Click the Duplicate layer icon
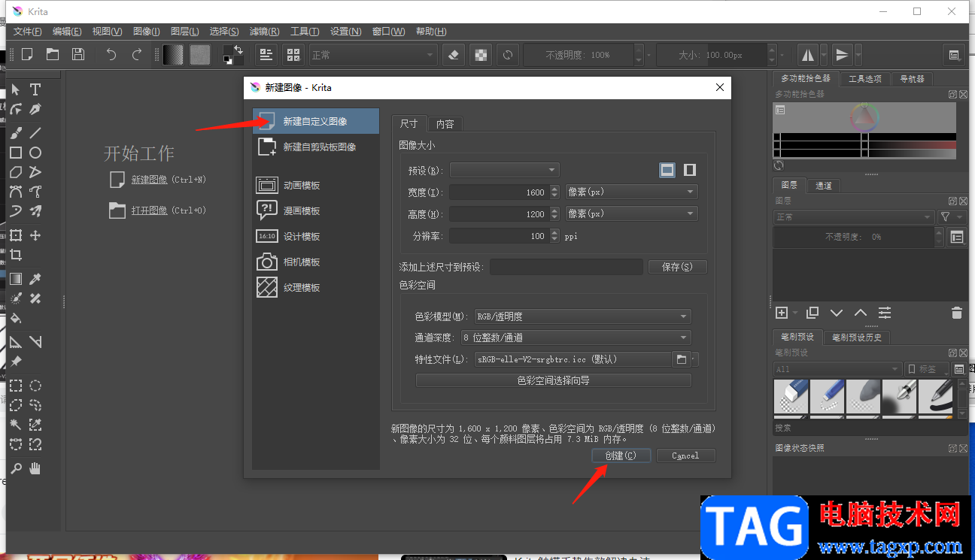 coord(812,313)
